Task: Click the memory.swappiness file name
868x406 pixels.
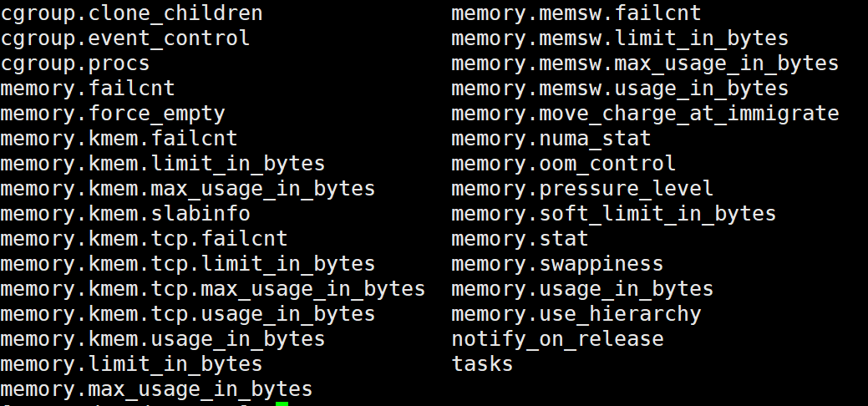Action: click(x=557, y=264)
